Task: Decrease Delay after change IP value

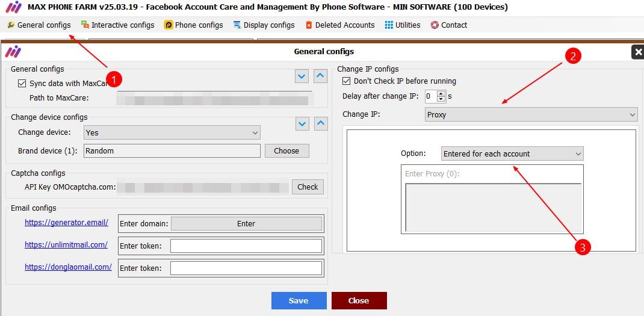Action: click(x=441, y=99)
